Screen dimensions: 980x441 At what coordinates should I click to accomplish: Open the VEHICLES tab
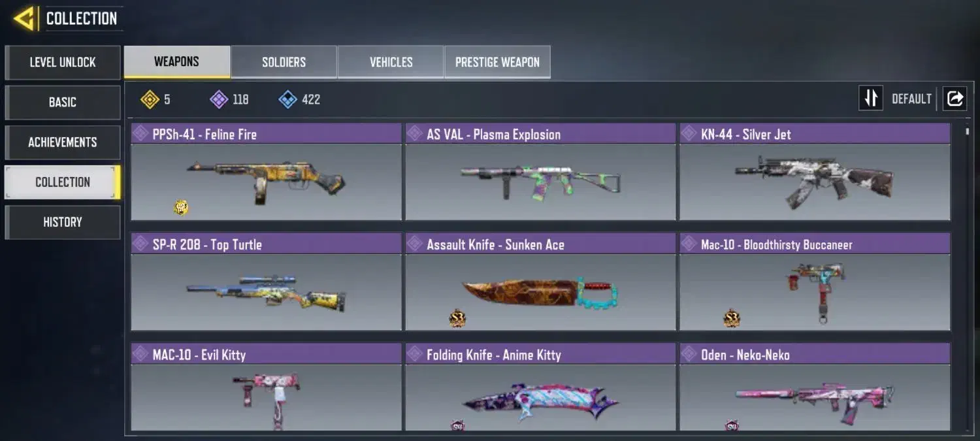391,62
